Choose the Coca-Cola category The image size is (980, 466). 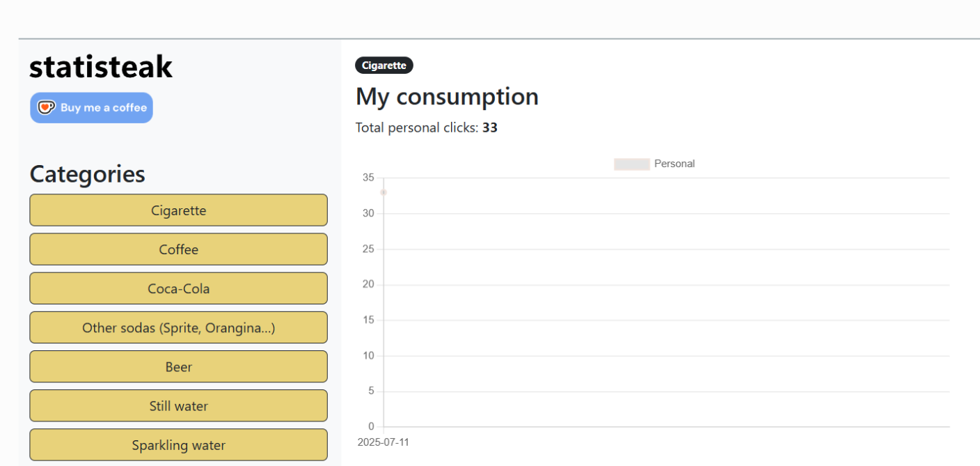tap(178, 288)
